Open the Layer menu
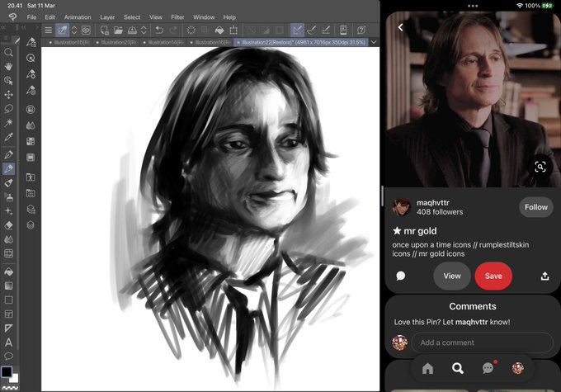Image resolution: width=561 pixels, height=392 pixels. tap(107, 17)
